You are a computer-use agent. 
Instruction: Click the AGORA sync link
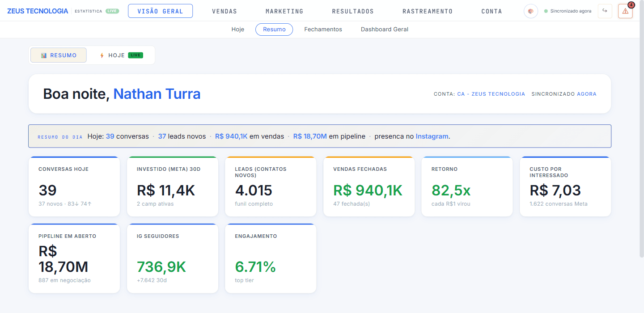[587, 94]
